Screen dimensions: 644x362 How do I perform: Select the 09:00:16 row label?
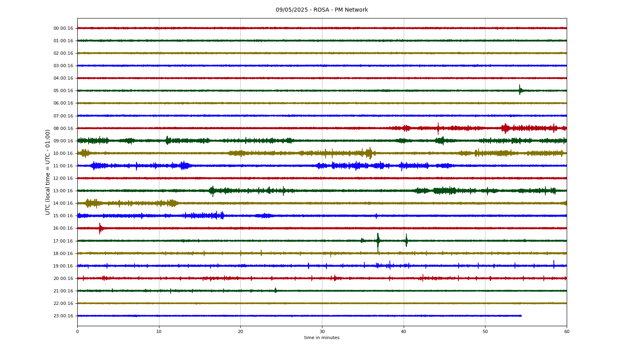click(x=63, y=141)
